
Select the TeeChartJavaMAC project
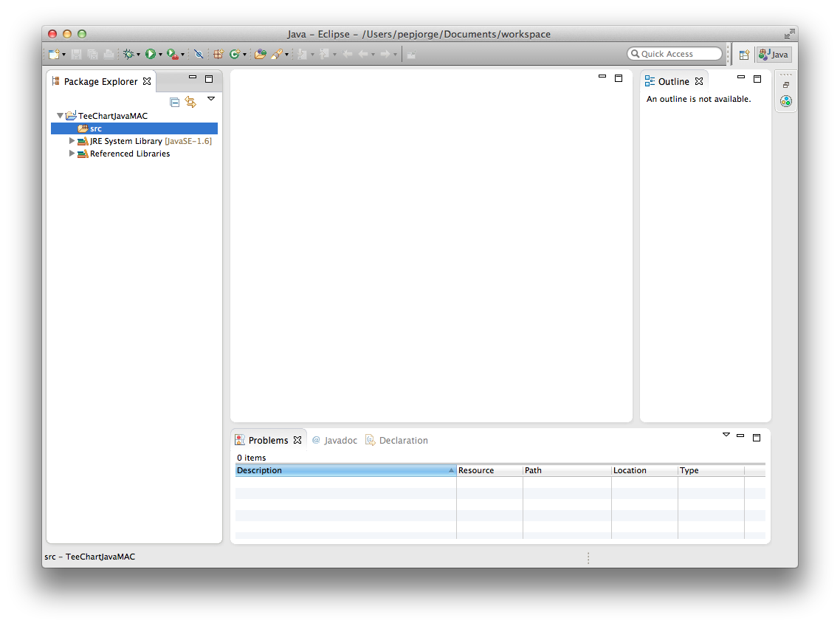(112, 116)
